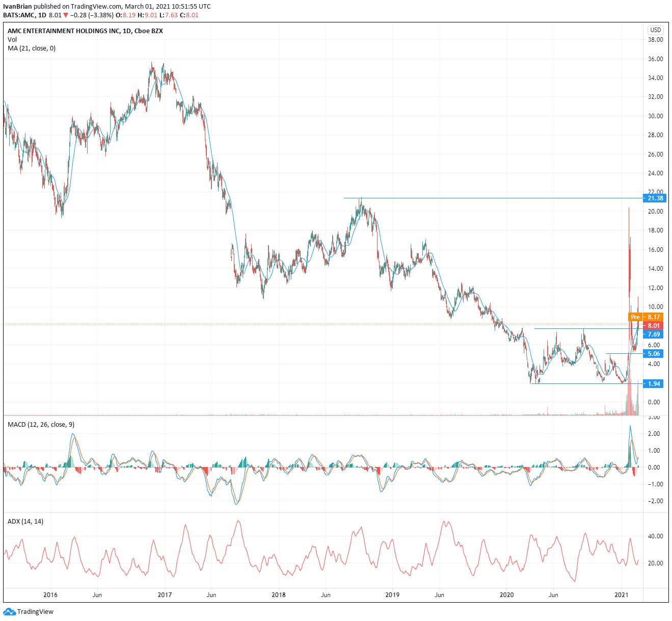Open the USD currency selector
This screenshot has height=621, width=672.
pyautogui.click(x=656, y=30)
